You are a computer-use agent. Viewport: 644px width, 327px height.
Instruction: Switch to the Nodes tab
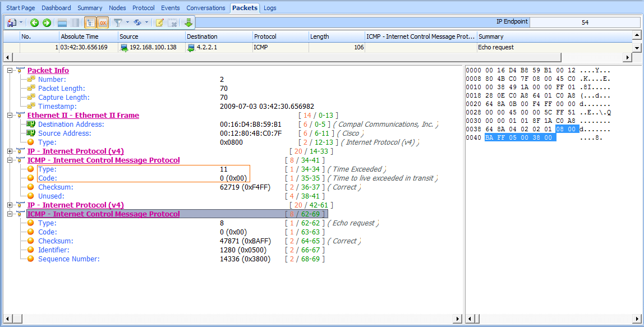coord(117,8)
